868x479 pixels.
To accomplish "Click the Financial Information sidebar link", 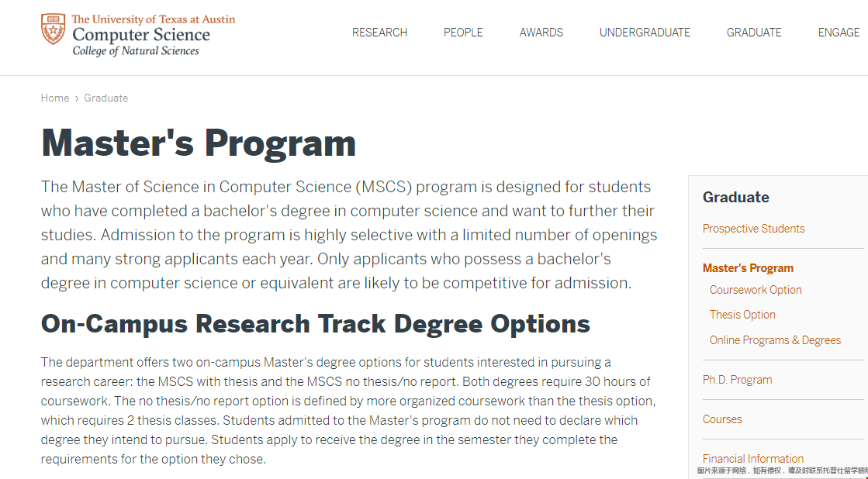I will (752, 458).
